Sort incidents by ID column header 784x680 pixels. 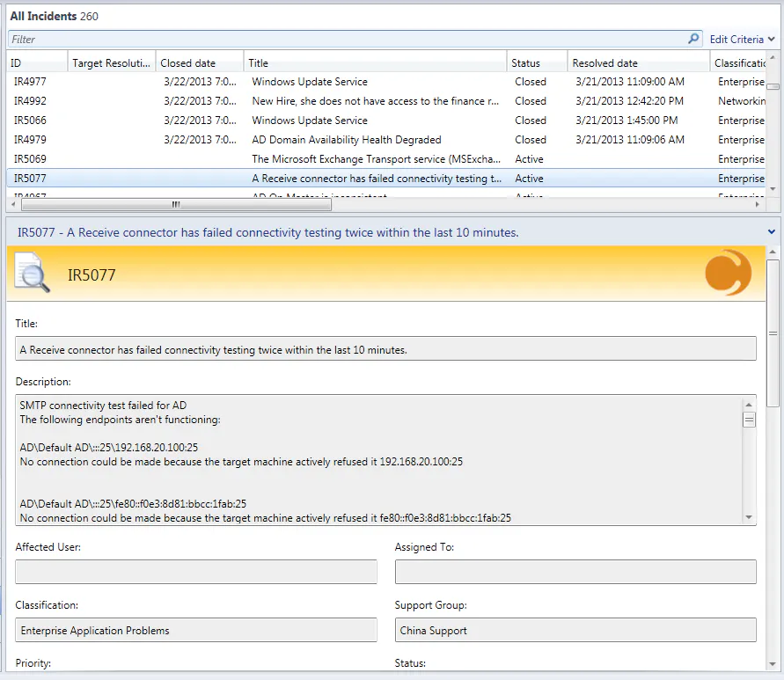[37, 63]
